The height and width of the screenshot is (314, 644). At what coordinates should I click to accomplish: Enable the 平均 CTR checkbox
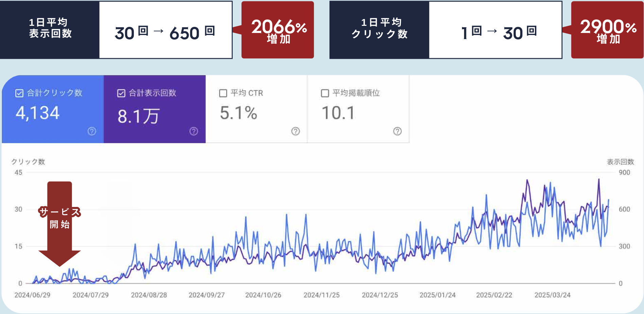click(x=223, y=93)
